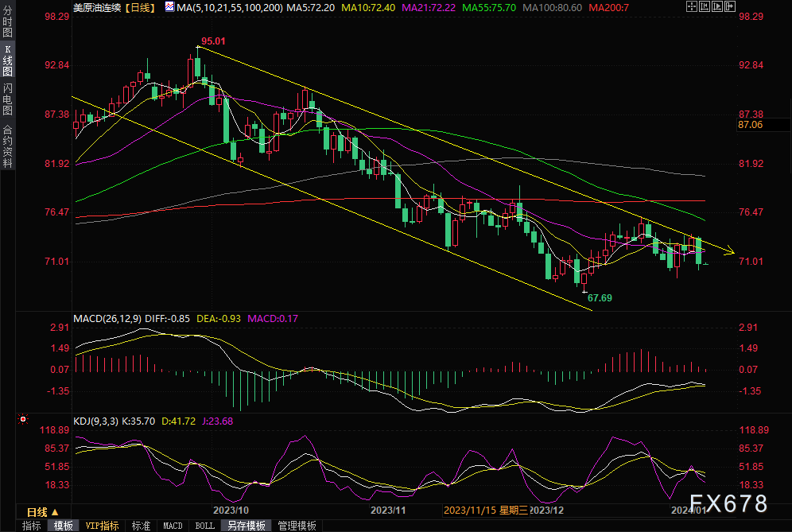Screen dimensions: 792x532
Task: Select the K线图 side tab
Action: tap(7, 60)
